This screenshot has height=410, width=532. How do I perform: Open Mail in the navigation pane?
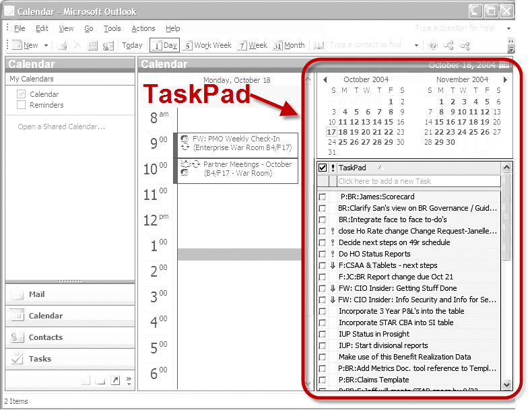click(37, 294)
